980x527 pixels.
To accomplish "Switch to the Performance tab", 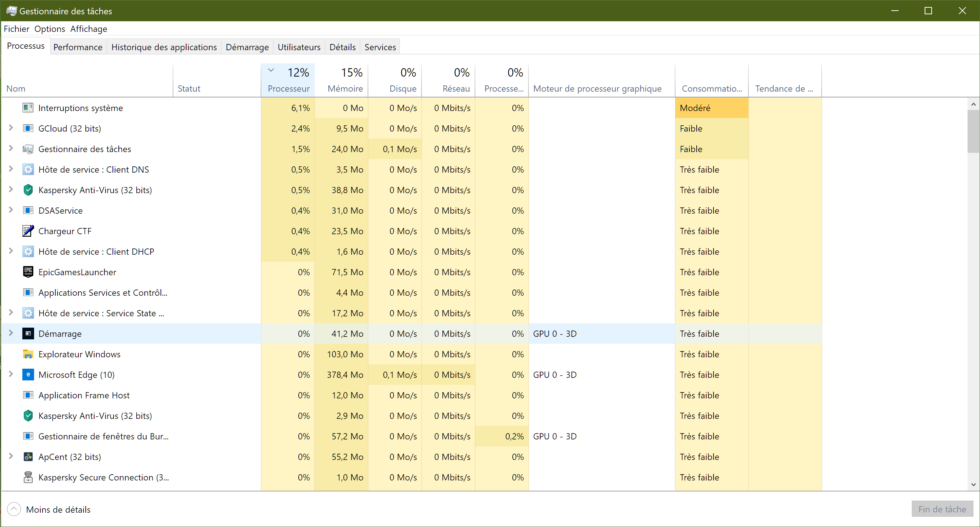I will coord(78,47).
